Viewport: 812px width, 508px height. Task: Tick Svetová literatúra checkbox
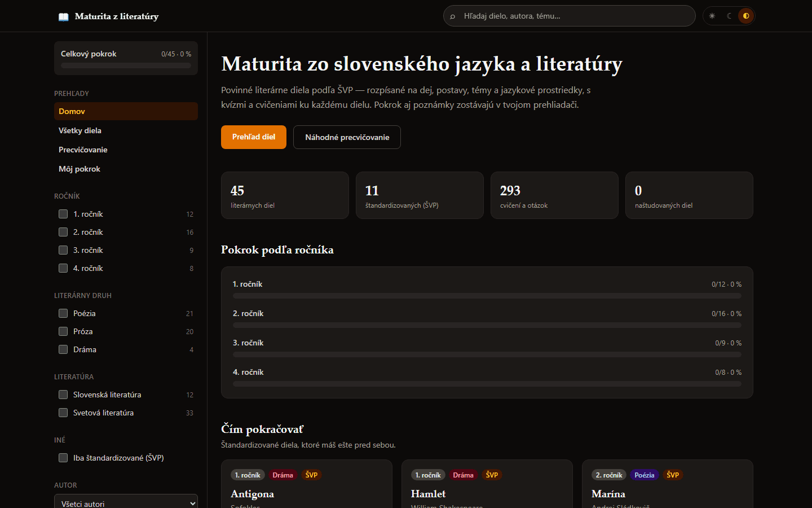click(63, 413)
